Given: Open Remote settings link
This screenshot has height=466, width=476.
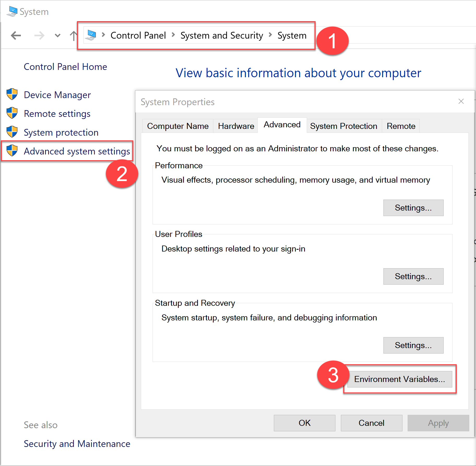Looking at the screenshot, I should tap(57, 114).
